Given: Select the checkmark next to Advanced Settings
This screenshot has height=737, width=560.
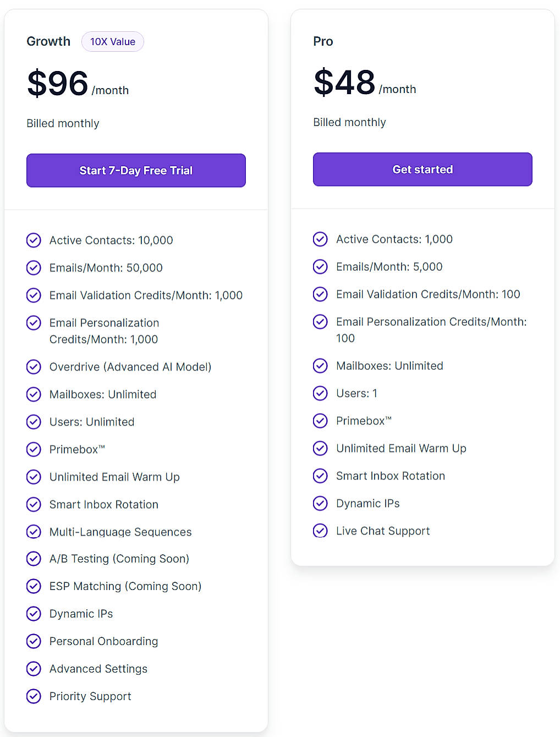Looking at the screenshot, I should click(x=34, y=669).
